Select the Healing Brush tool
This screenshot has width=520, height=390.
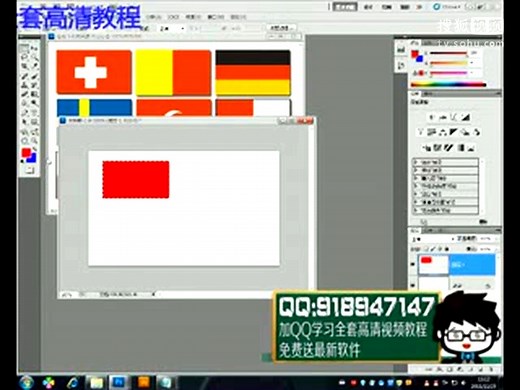point(24,76)
